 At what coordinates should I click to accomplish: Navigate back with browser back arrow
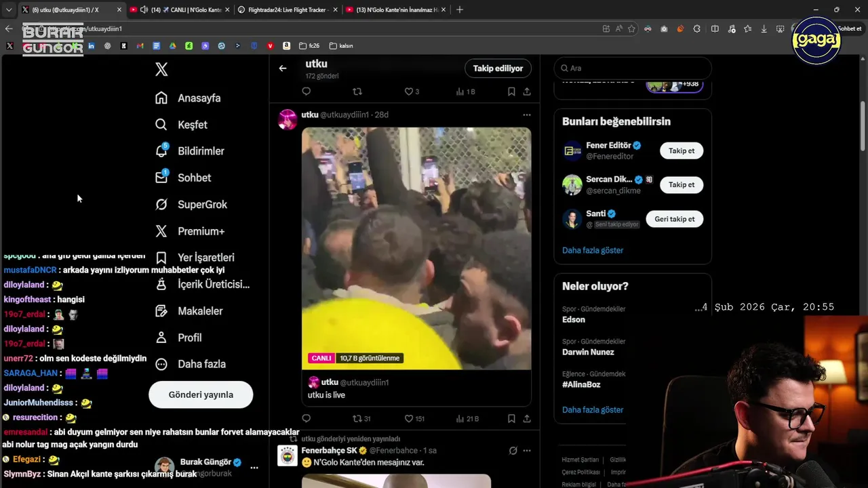click(9, 28)
